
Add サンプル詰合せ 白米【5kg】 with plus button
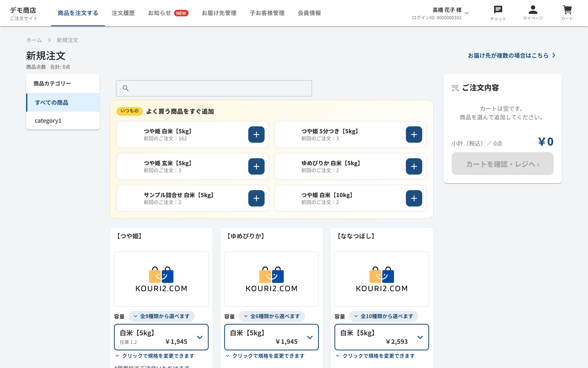(x=256, y=198)
